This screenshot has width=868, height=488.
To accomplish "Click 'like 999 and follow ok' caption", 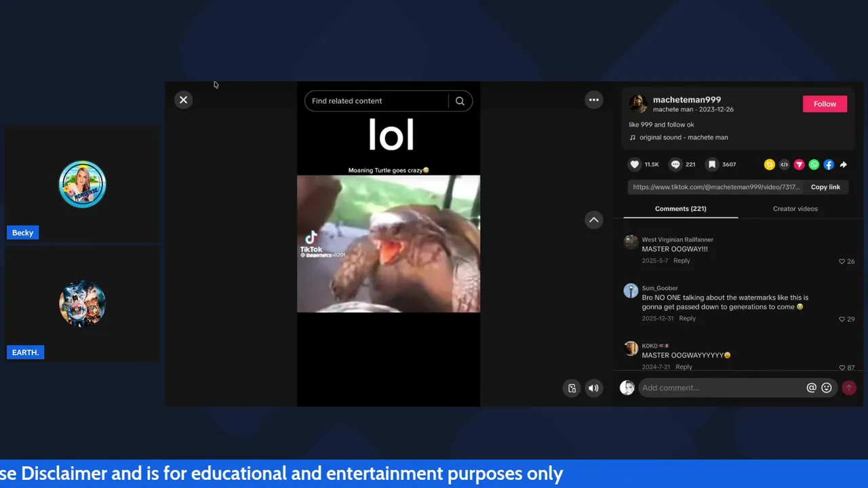I will (x=661, y=125).
